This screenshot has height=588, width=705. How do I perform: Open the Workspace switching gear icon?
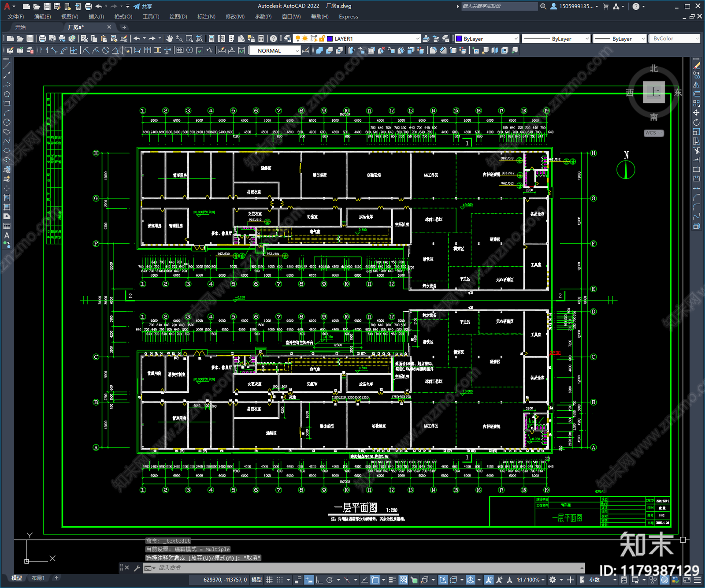tap(553, 580)
